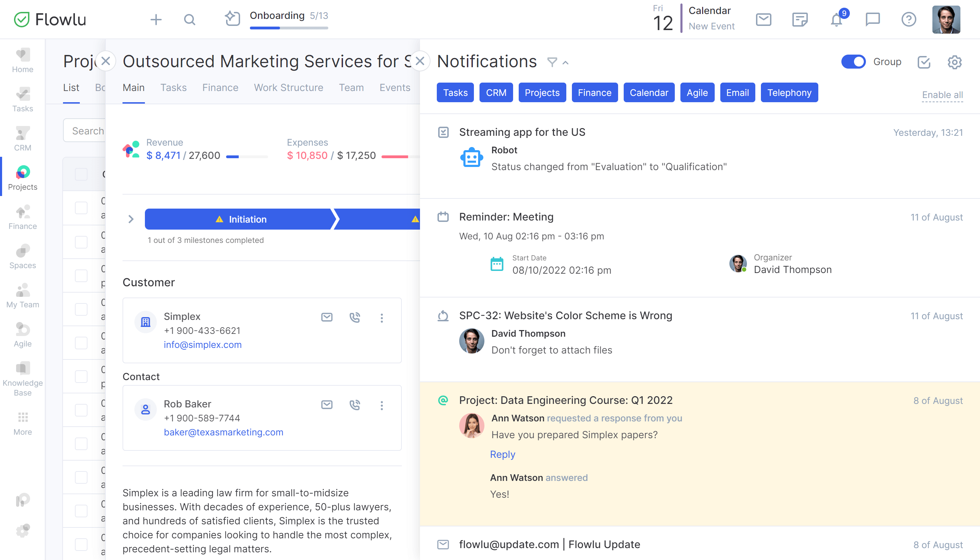Click the info@simplex.com email link
Viewport: 980px width, 560px height.
click(202, 344)
